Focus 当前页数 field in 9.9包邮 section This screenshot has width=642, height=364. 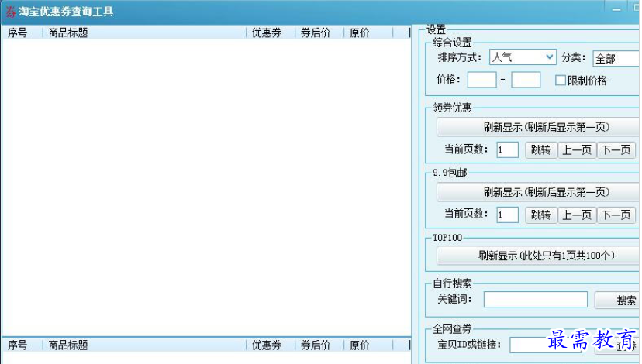[x=507, y=215]
